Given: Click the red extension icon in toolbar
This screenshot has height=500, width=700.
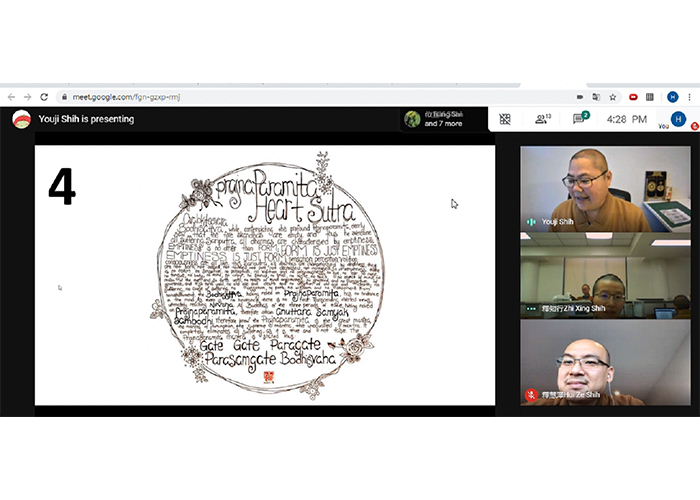Looking at the screenshot, I should point(633,97).
